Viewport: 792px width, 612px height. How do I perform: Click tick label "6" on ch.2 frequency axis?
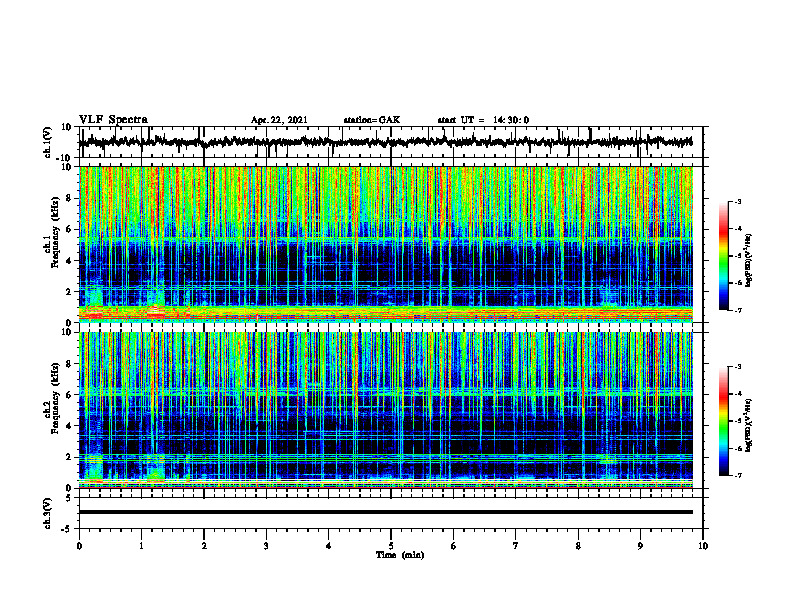coord(69,395)
